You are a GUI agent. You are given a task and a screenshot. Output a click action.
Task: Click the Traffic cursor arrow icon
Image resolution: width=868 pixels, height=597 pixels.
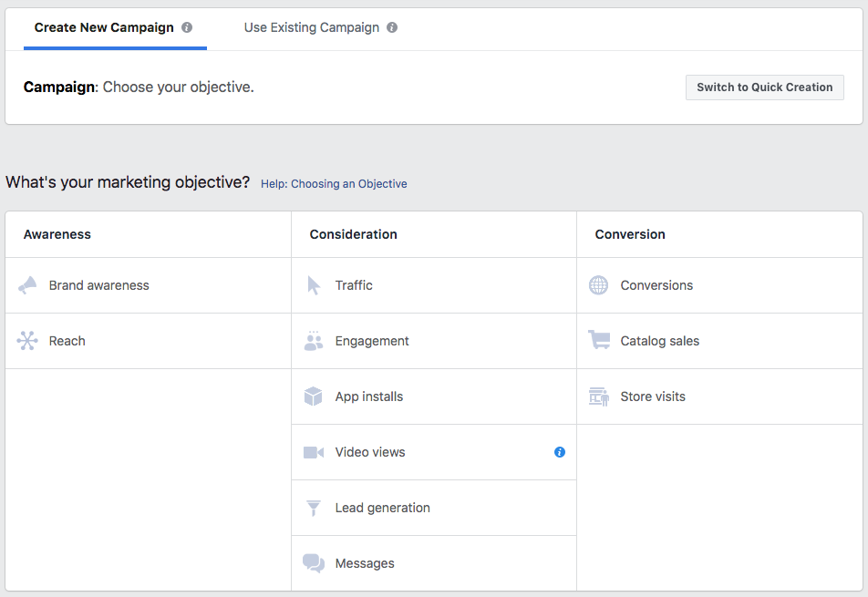tap(314, 285)
